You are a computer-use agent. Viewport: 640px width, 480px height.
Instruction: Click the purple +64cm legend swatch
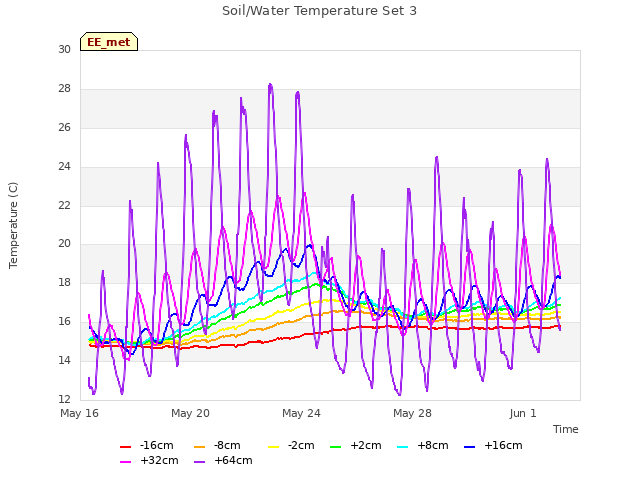click(199, 462)
